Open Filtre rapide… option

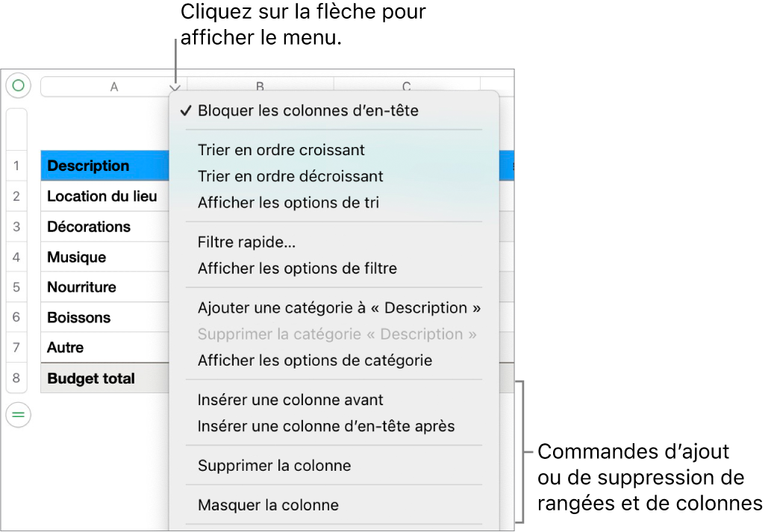(x=245, y=242)
